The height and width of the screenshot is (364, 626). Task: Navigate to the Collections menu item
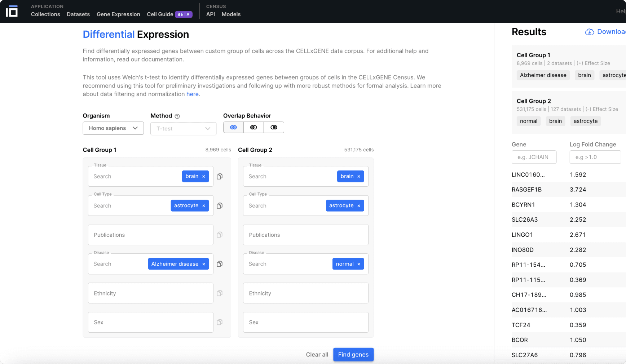coord(45,14)
